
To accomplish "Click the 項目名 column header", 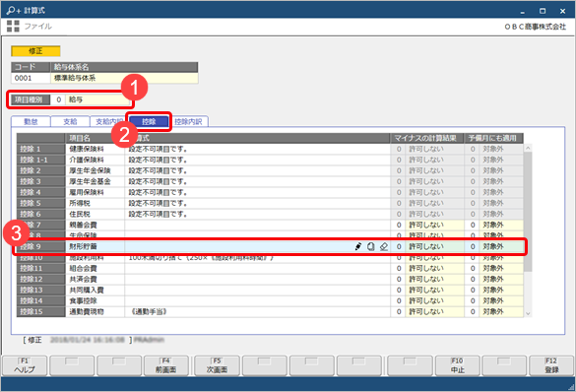I will pos(96,138).
